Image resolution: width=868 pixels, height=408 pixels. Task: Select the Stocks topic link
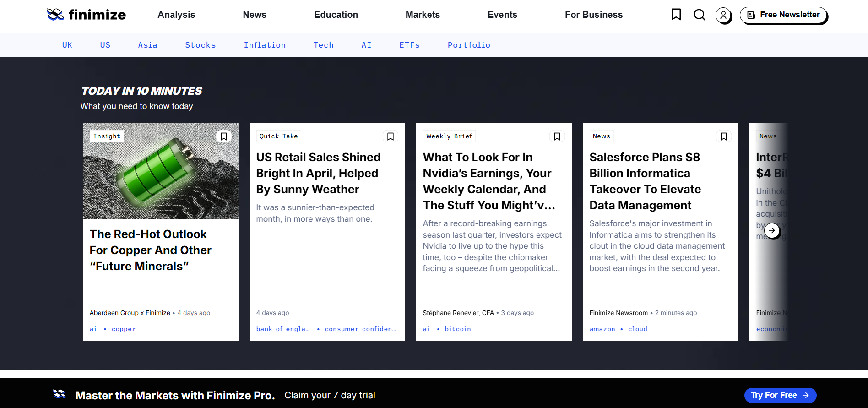click(x=201, y=45)
